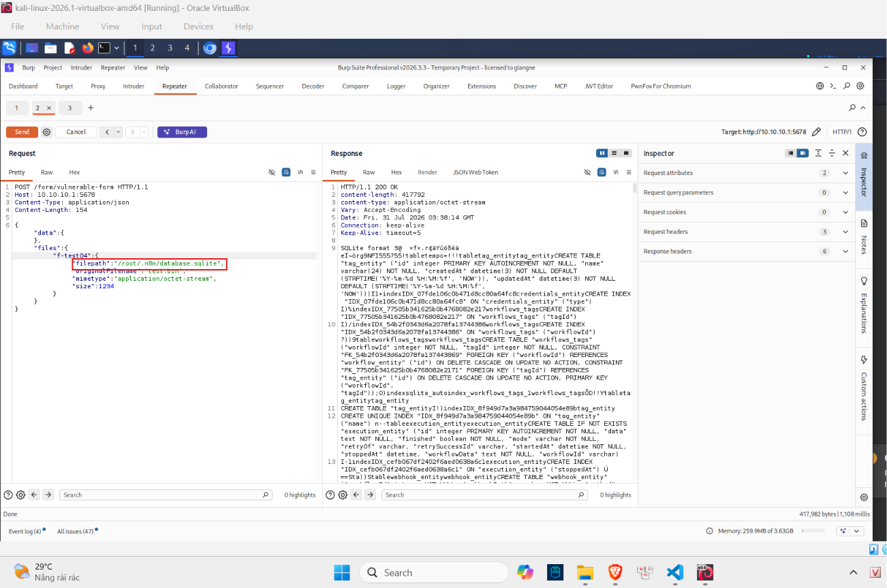Go back to previous request in history

[x=106, y=132]
